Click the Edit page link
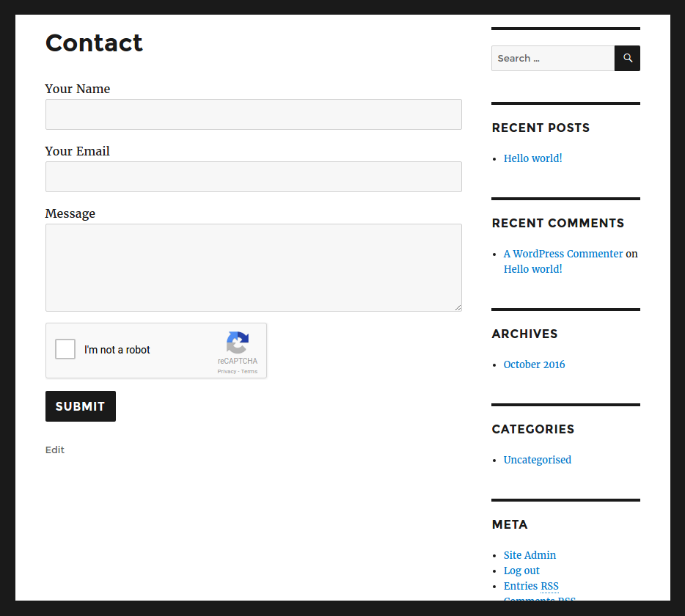The width and height of the screenshot is (685, 616). pyautogui.click(x=55, y=450)
